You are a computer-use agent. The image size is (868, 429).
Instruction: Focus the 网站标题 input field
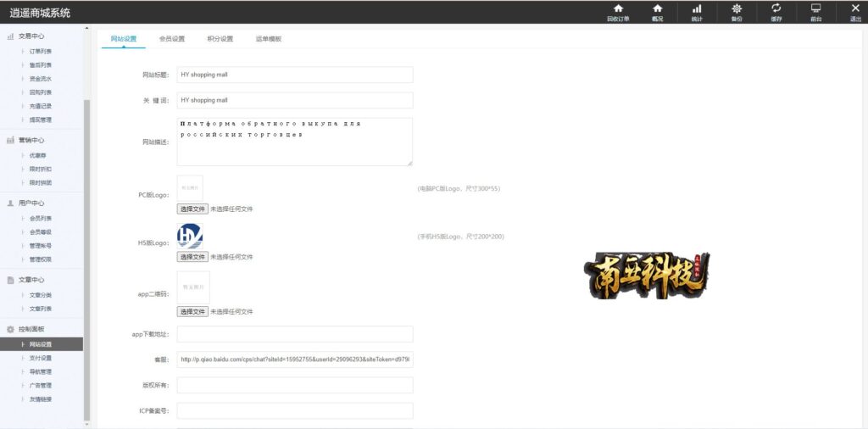[x=295, y=75]
